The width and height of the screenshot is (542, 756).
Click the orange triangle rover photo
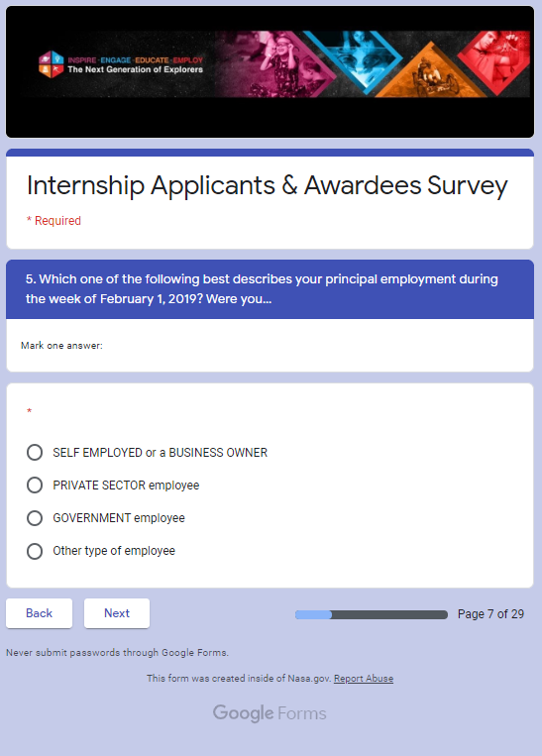(x=431, y=72)
